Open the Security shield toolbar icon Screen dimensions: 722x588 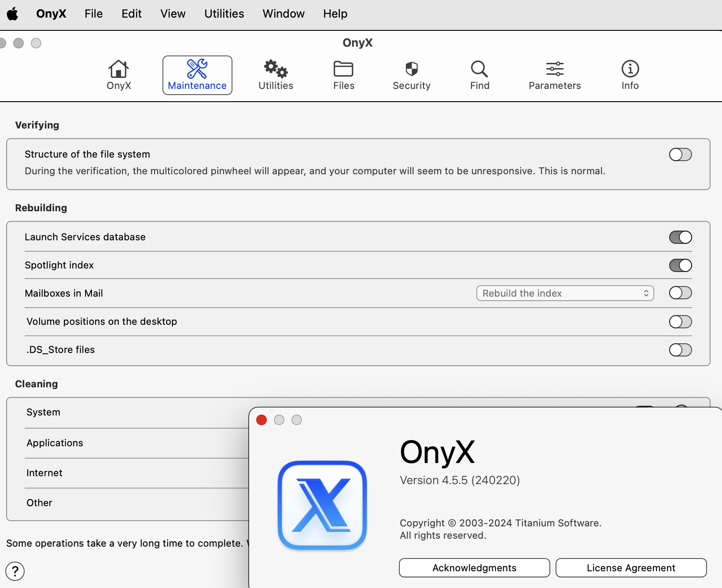pyautogui.click(x=411, y=75)
